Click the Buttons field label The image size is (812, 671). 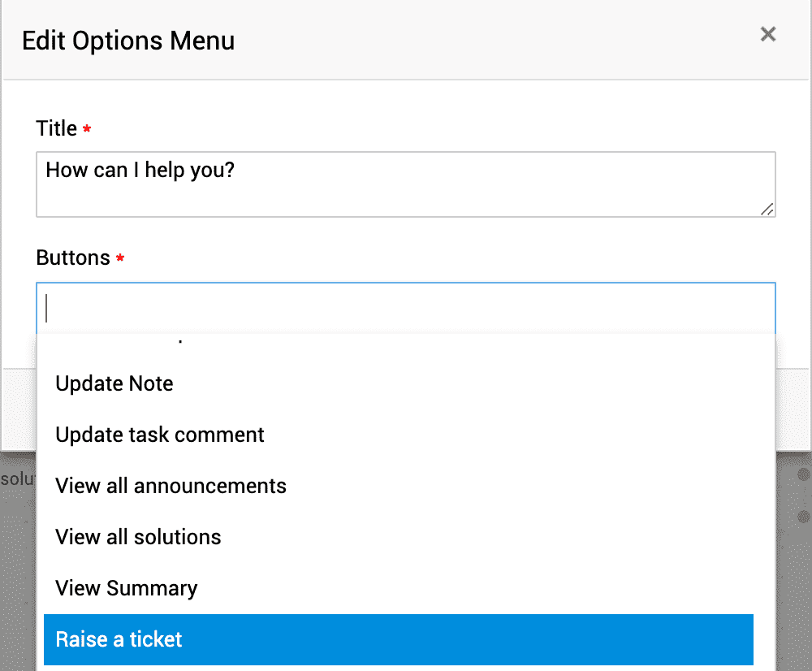(x=71, y=258)
